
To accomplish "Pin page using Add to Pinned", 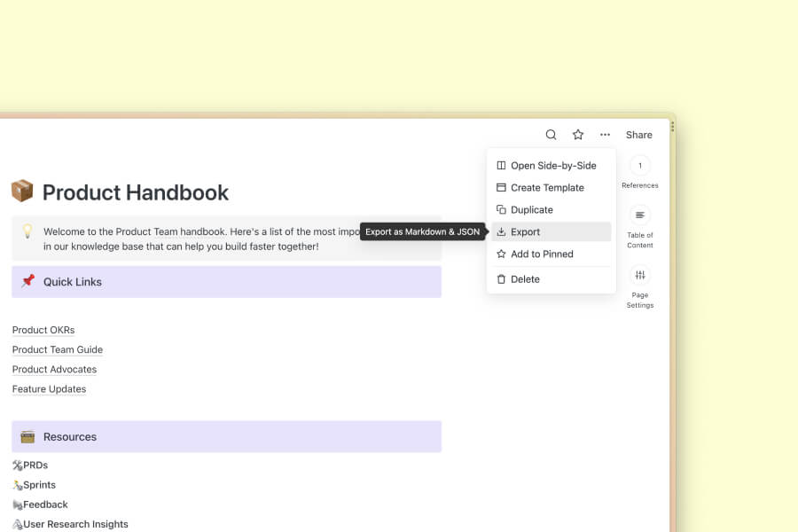I will [542, 254].
